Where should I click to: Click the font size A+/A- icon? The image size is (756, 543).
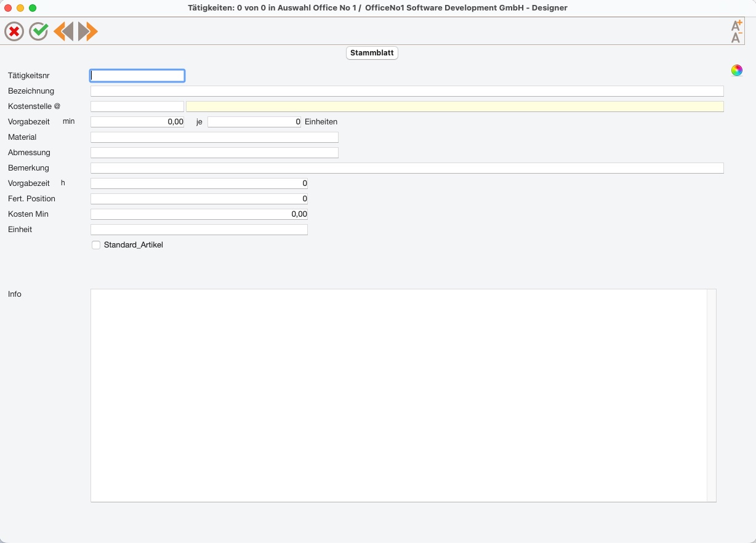tap(736, 31)
